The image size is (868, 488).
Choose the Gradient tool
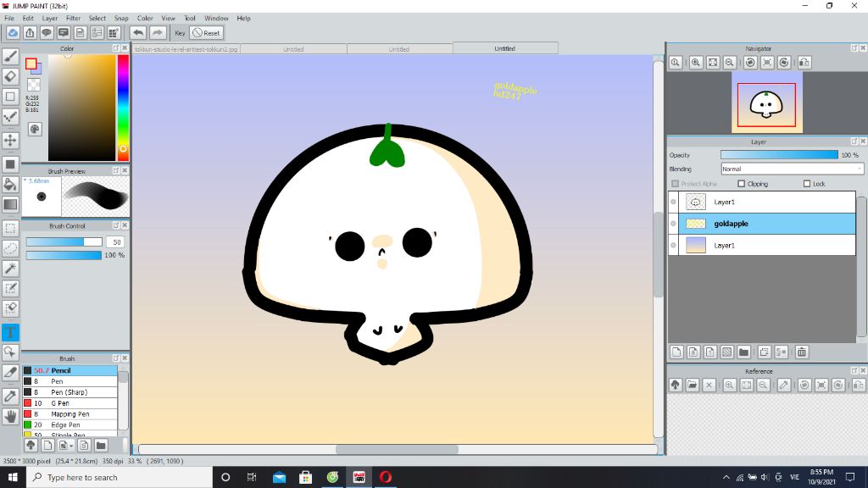click(x=10, y=204)
